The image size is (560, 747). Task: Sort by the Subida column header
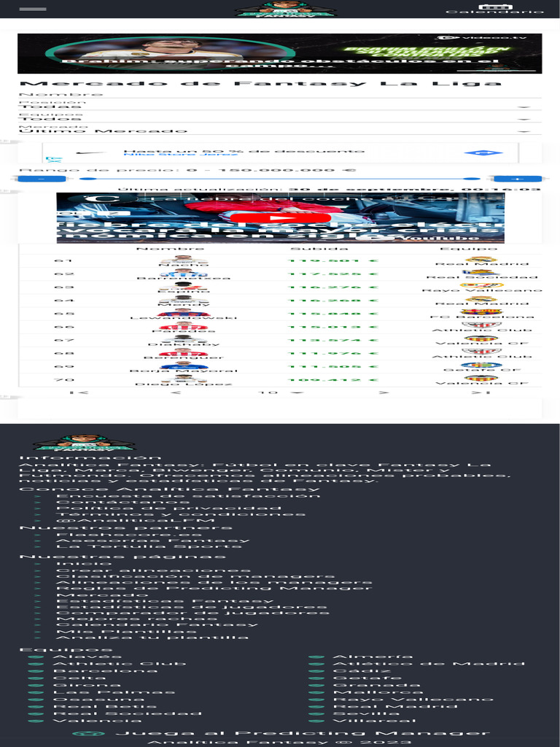click(319, 249)
